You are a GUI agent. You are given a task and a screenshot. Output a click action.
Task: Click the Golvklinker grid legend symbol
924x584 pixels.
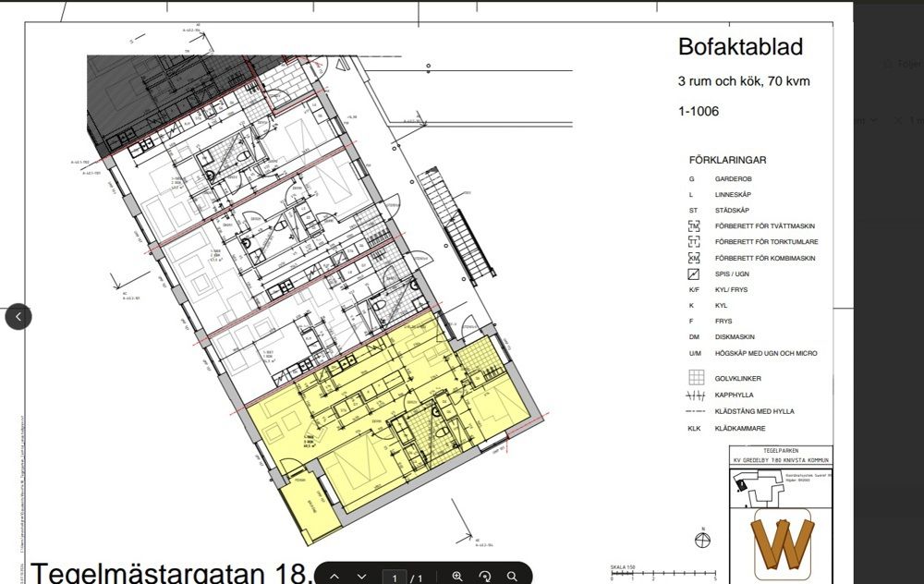click(x=697, y=378)
